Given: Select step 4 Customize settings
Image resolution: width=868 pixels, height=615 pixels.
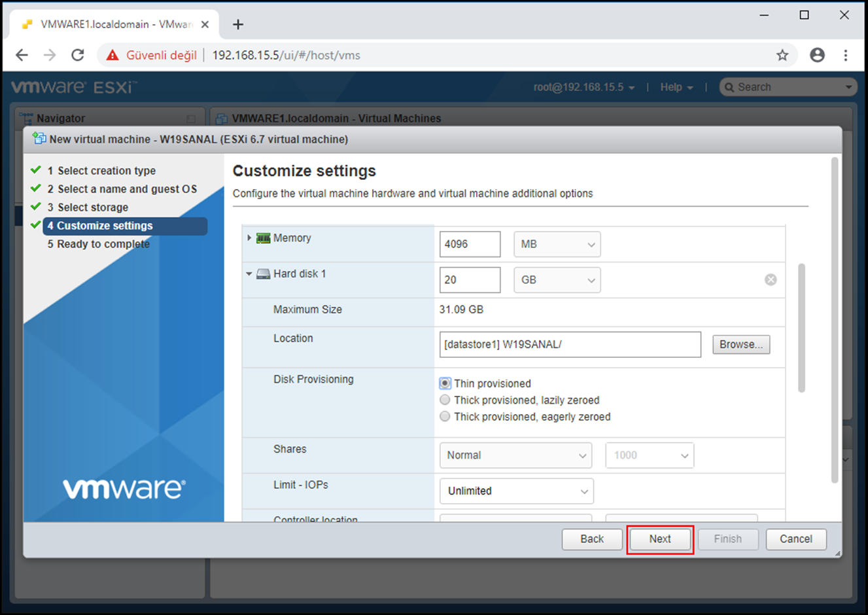Looking at the screenshot, I should [125, 226].
